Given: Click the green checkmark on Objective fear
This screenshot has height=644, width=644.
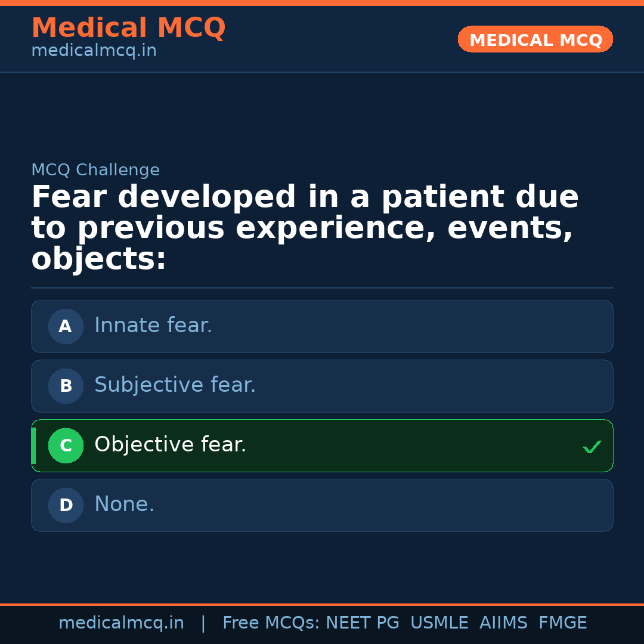Looking at the screenshot, I should click(592, 446).
